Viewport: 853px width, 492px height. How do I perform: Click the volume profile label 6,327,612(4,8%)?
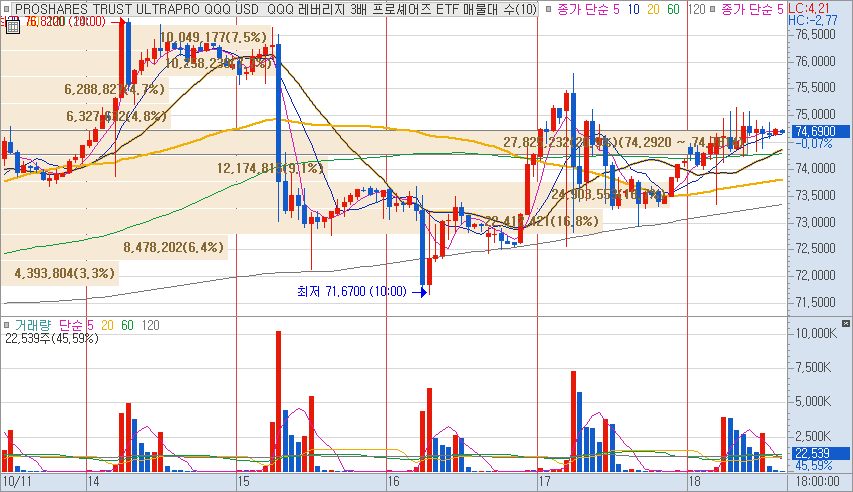point(116,116)
